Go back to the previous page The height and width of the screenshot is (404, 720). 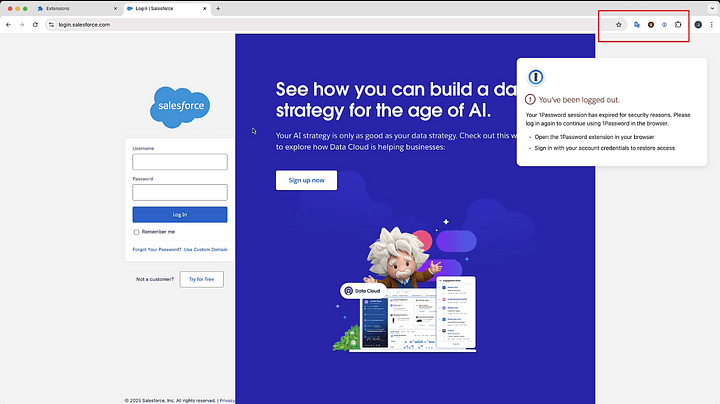8,25
